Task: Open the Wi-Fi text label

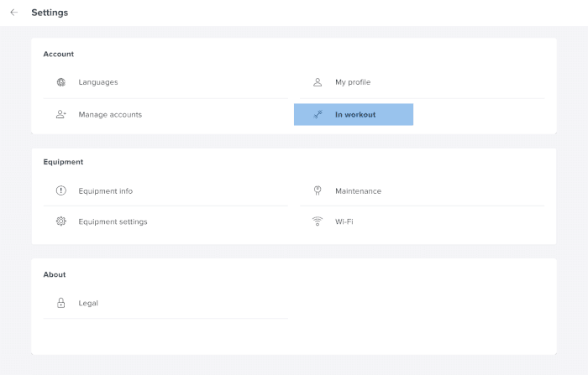Action: [344, 221]
